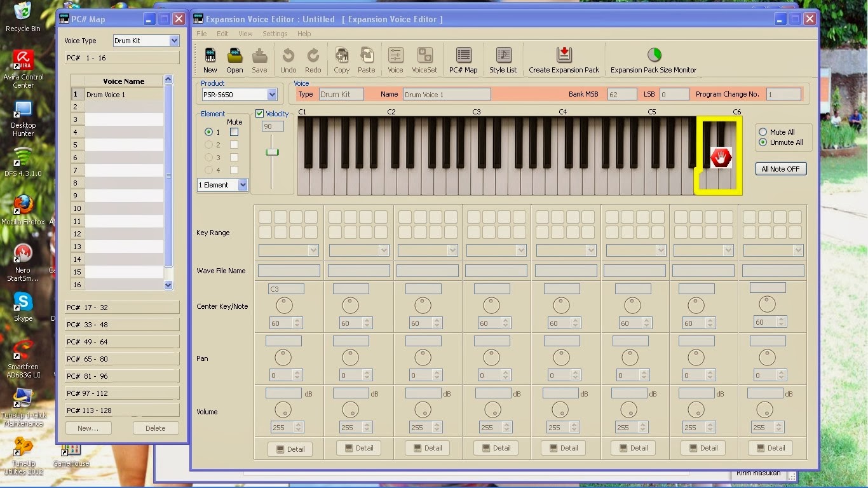Click the Redo arrow icon

[313, 56]
